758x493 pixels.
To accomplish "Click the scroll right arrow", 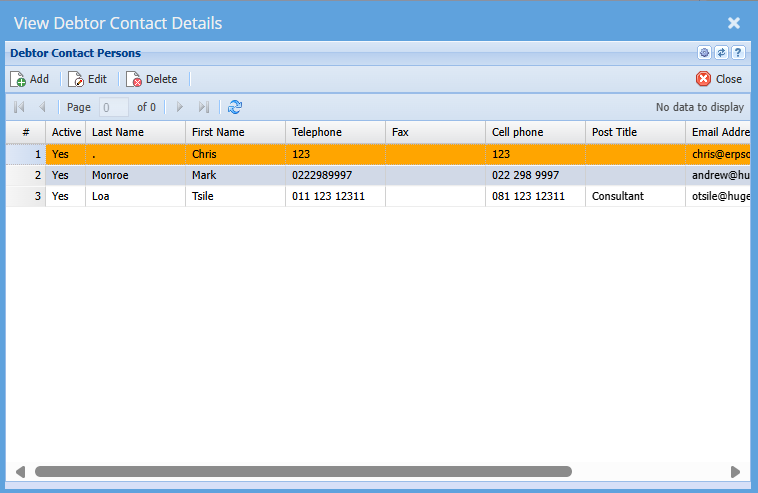I will [735, 471].
